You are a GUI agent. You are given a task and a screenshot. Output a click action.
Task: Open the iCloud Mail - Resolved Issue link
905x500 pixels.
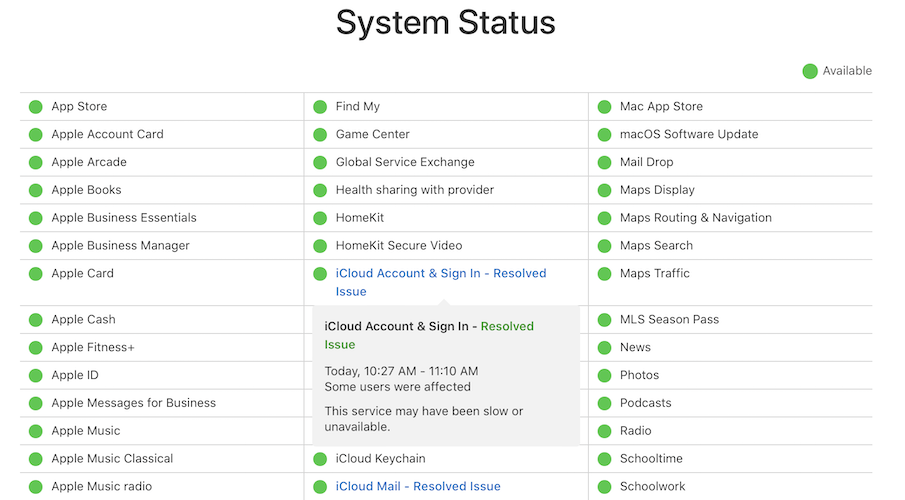[x=418, y=486]
